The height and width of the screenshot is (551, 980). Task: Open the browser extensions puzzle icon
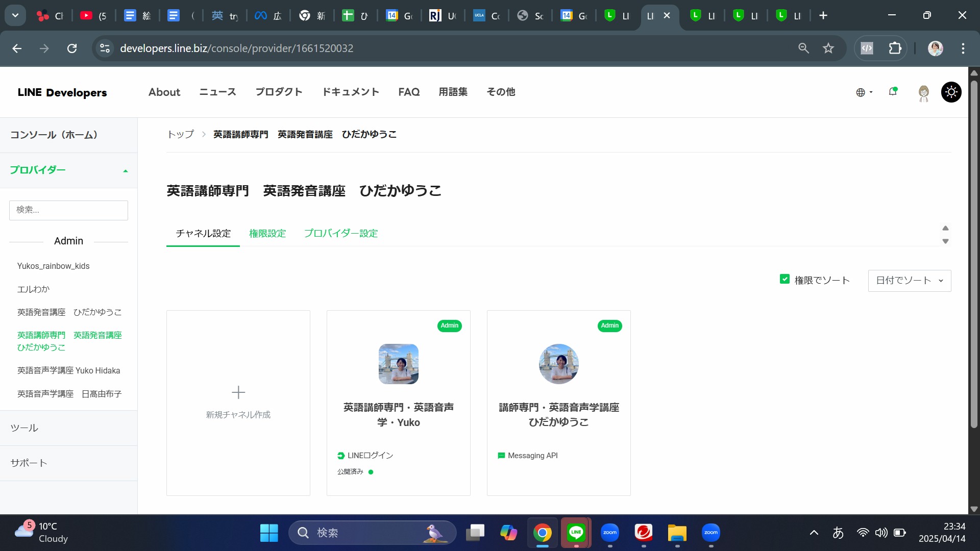click(x=895, y=48)
